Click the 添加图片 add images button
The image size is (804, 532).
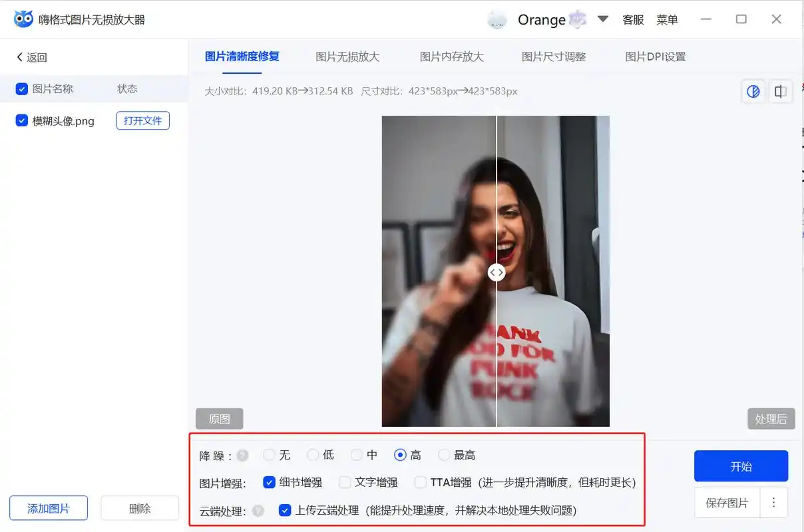tap(48, 507)
